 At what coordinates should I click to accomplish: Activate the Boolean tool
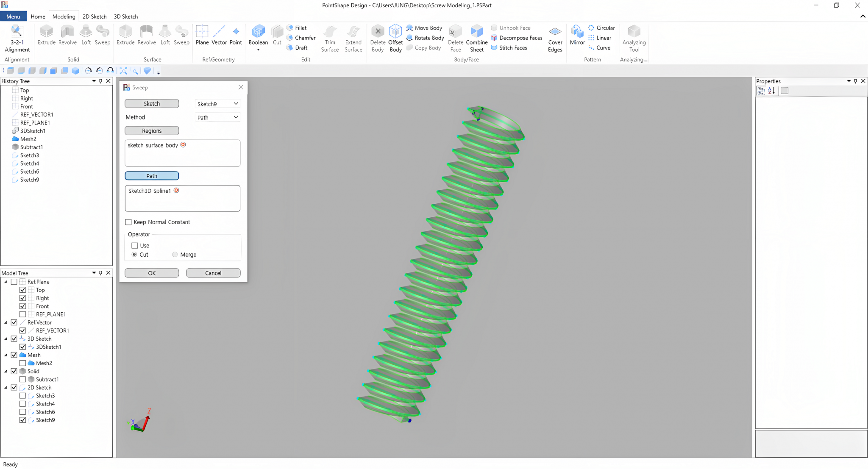pyautogui.click(x=258, y=35)
